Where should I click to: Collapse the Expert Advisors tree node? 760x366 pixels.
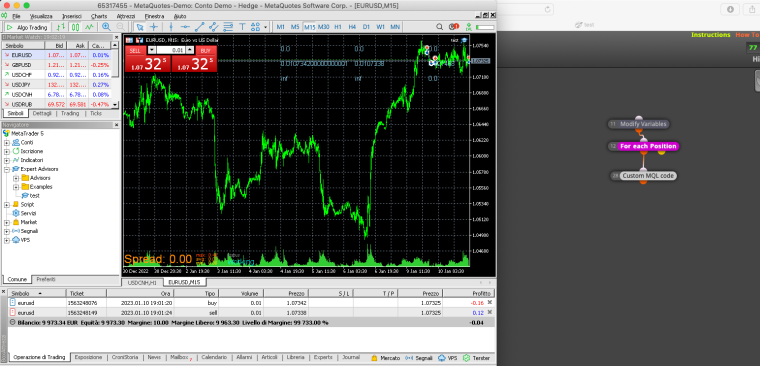pyautogui.click(x=7, y=169)
